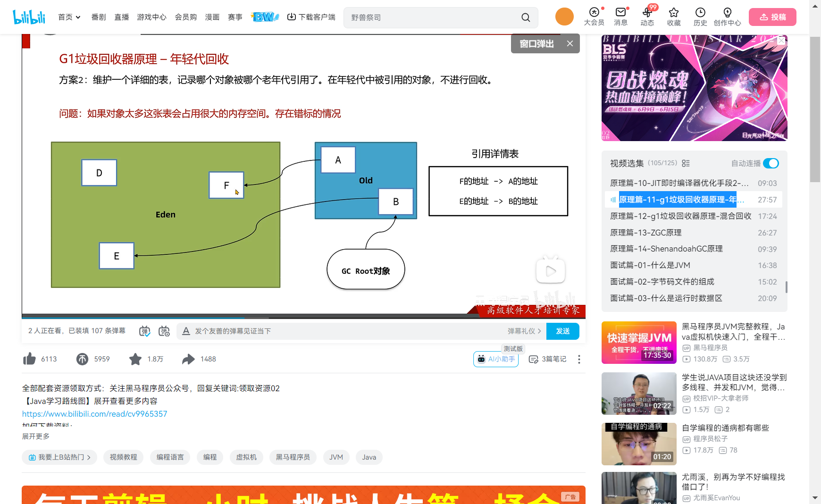
Task: Expand the 首页 dropdown arrow
Action: tap(78, 17)
